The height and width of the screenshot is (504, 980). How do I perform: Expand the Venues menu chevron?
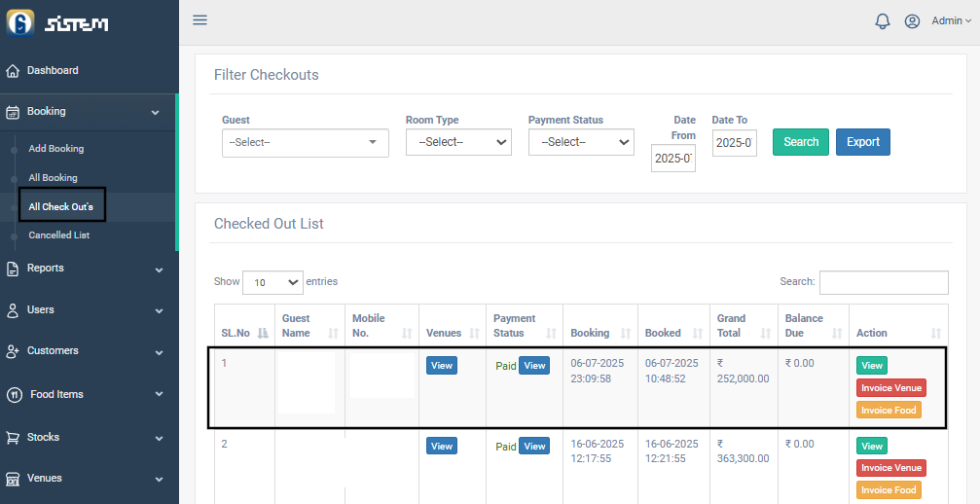click(x=159, y=480)
